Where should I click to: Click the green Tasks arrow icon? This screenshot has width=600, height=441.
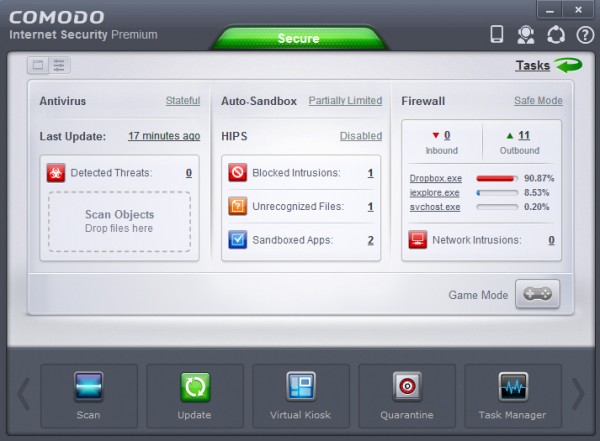569,65
